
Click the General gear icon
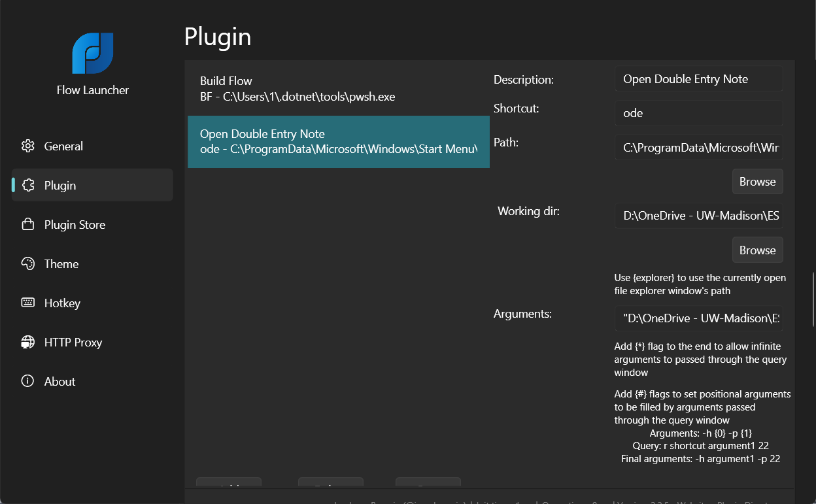[x=27, y=146]
